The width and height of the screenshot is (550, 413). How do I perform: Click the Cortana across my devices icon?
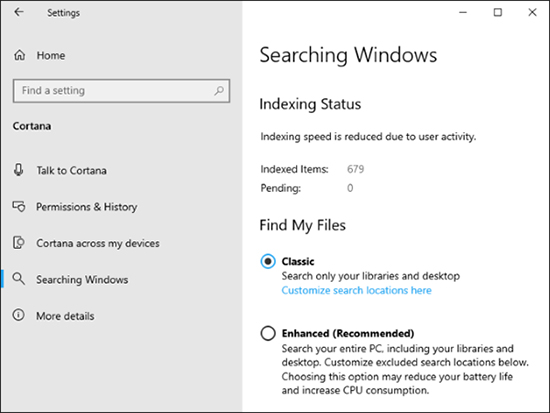[x=19, y=243]
